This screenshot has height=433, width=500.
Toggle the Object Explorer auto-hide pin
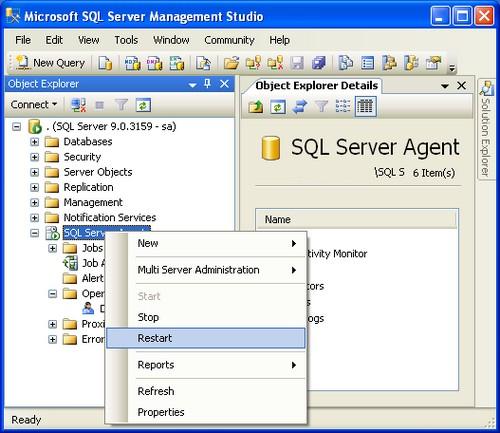pyautogui.click(x=207, y=84)
